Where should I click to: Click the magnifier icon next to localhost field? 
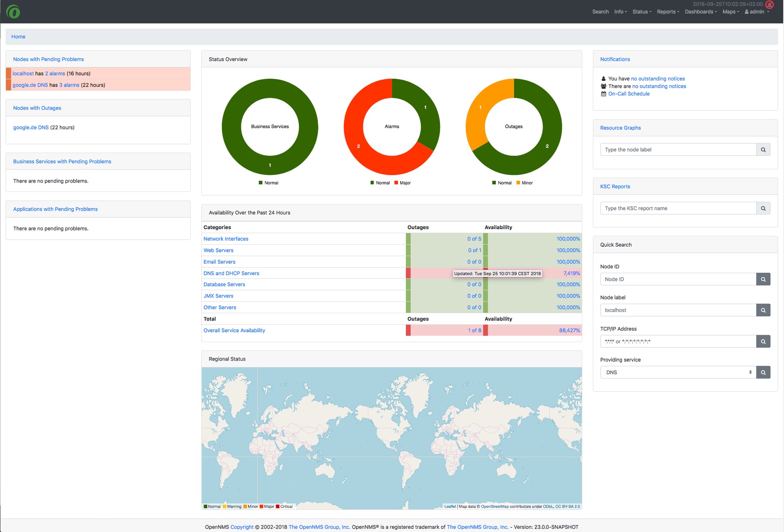763,310
